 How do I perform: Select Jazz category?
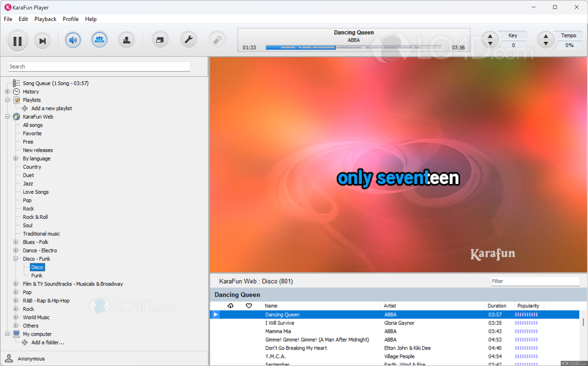coord(28,184)
